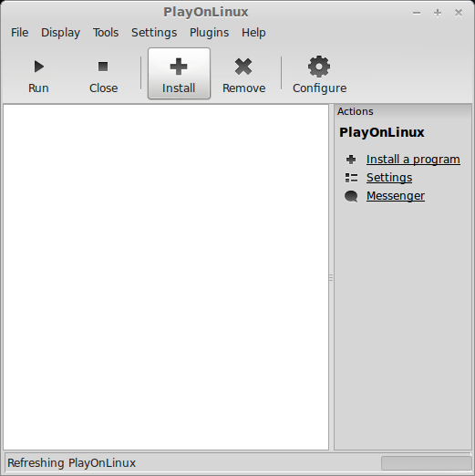Follow the 'Install a program' link
The image size is (475, 476).
click(x=413, y=160)
